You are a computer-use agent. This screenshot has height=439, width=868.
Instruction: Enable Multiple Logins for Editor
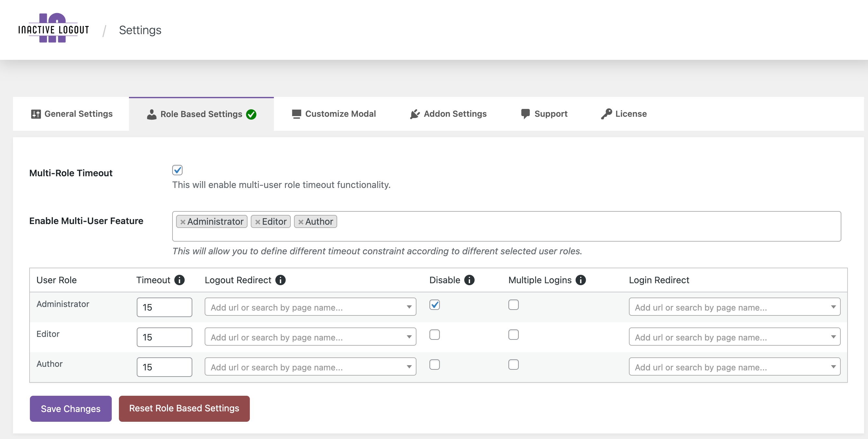tap(513, 335)
